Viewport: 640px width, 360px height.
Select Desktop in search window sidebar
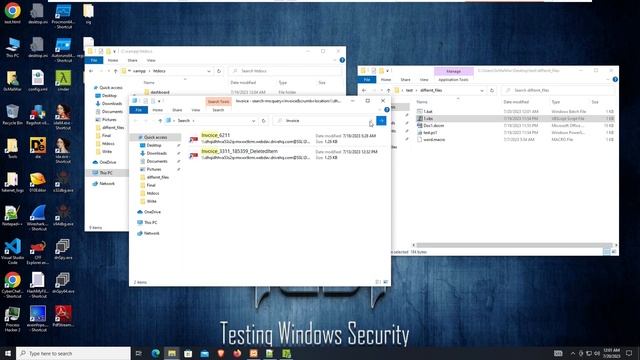(154, 145)
